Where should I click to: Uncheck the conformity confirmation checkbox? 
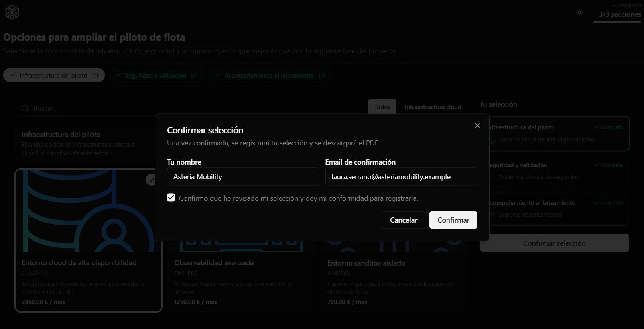click(171, 198)
